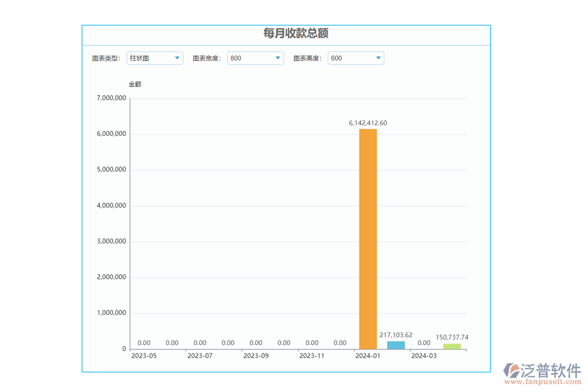Click the data label 6,142,412.60

(367, 122)
